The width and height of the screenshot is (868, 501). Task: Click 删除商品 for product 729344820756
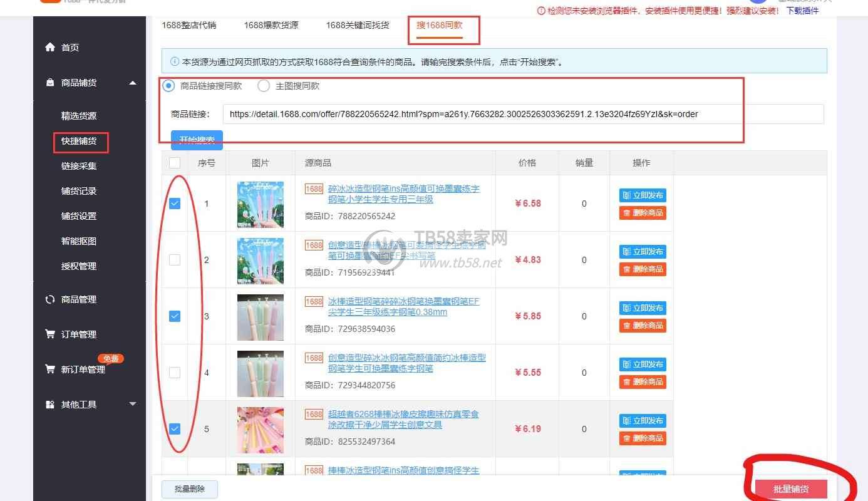point(643,382)
